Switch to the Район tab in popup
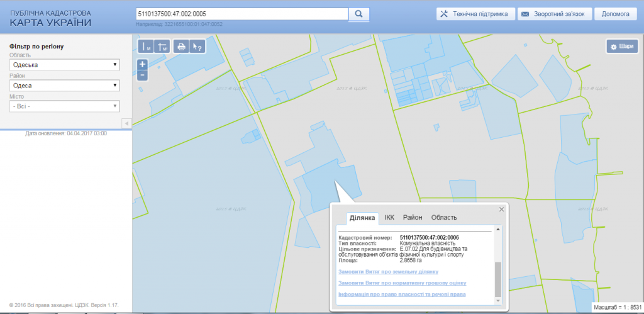Image resolution: width=644 pixels, height=314 pixels. [x=413, y=218]
